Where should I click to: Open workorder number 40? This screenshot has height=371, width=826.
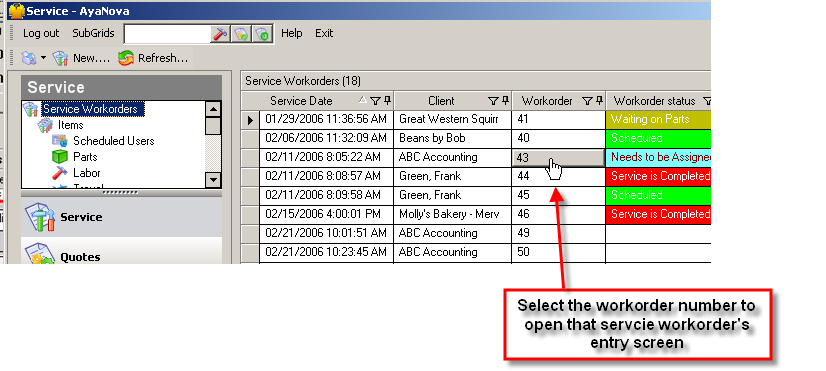pos(558,139)
